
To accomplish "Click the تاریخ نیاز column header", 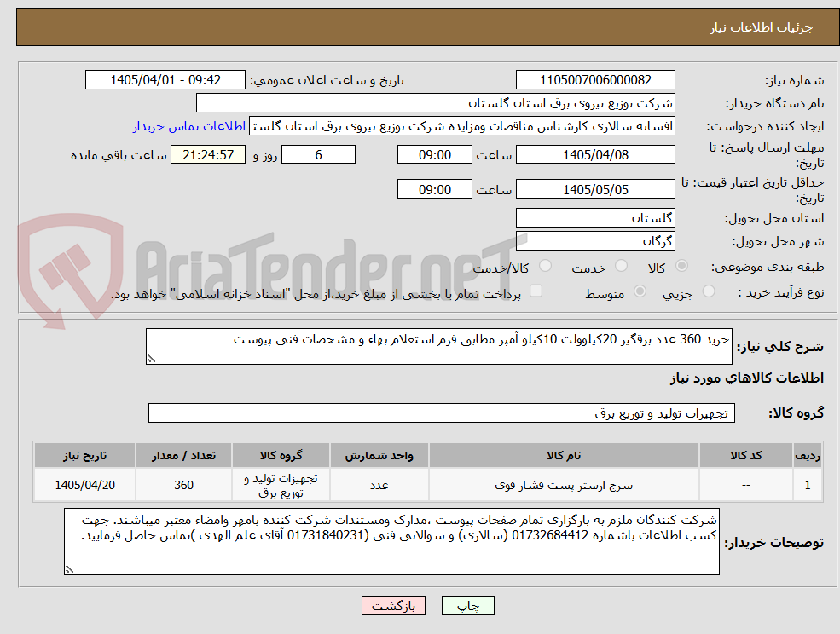I will pos(84,455).
